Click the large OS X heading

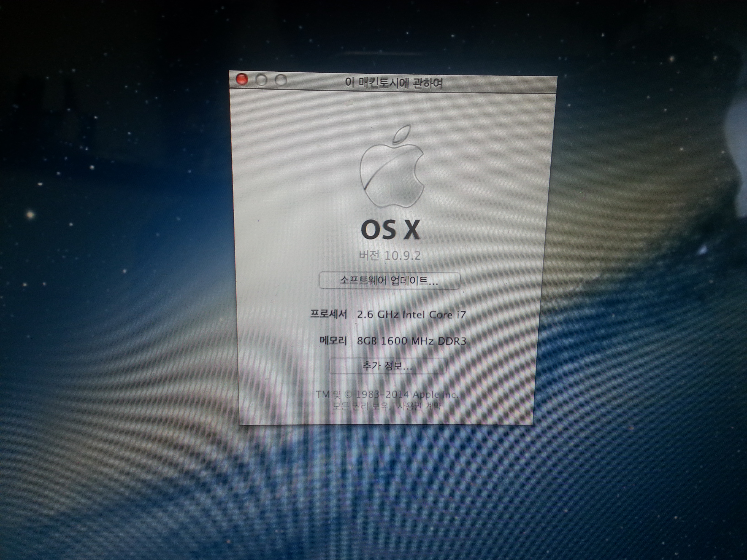tap(390, 230)
